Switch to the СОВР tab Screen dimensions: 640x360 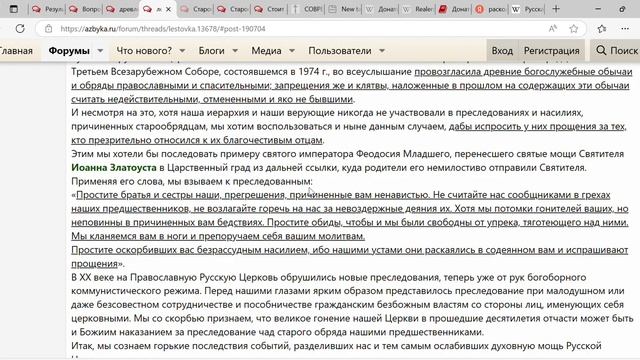click(307, 9)
